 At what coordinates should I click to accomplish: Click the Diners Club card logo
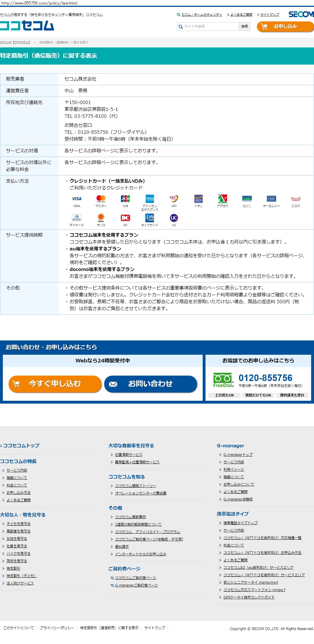(77, 218)
